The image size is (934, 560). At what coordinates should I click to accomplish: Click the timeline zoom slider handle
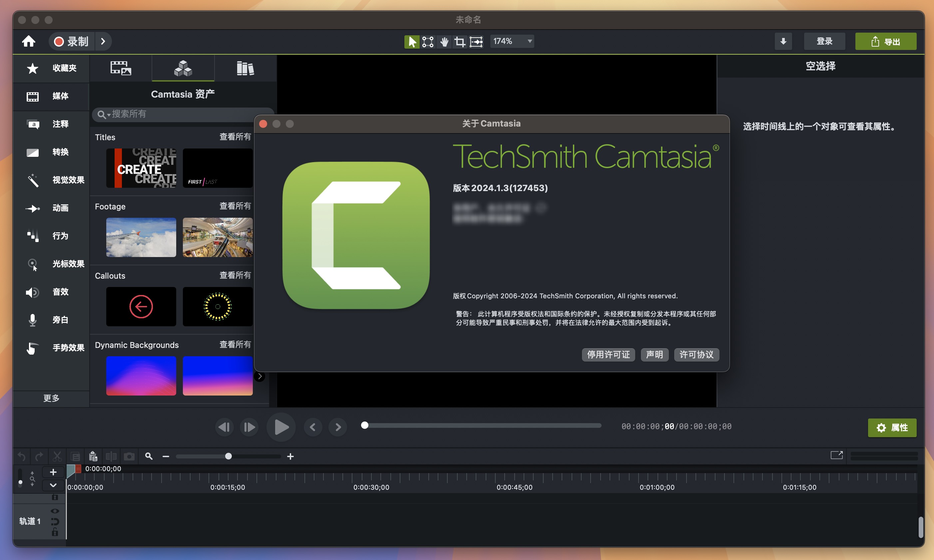(x=229, y=456)
